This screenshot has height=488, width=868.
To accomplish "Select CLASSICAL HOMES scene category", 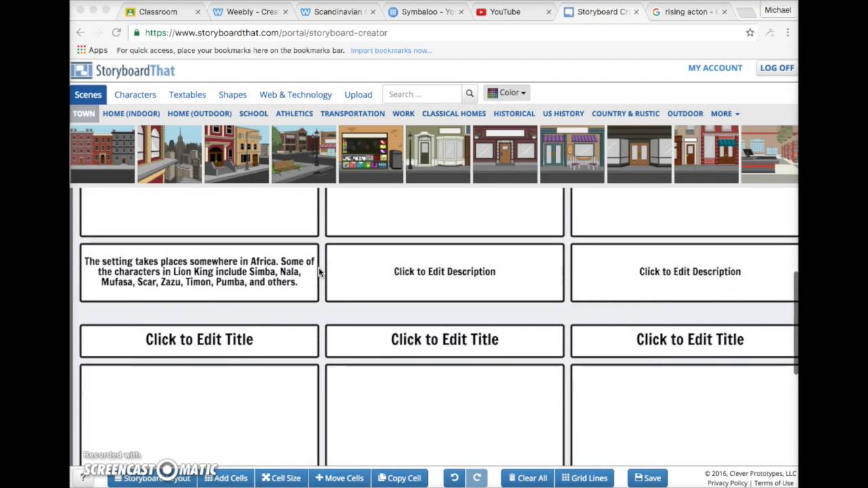I will (454, 114).
